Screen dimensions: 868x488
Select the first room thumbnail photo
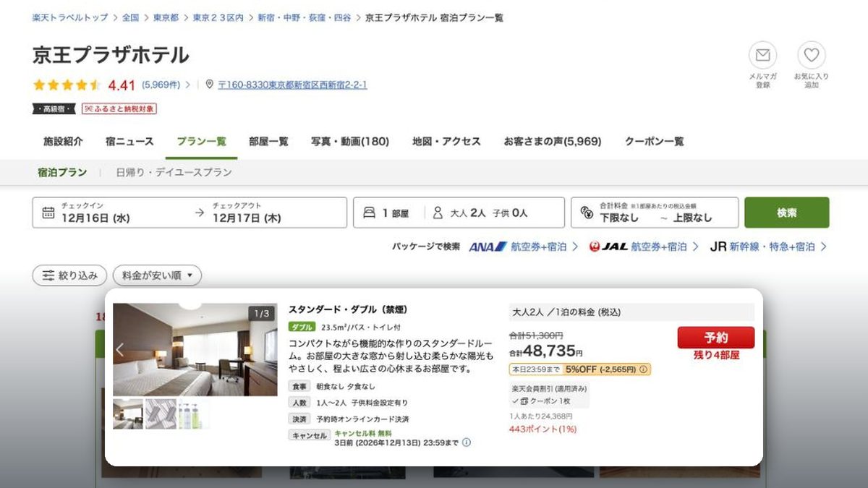pos(127,414)
